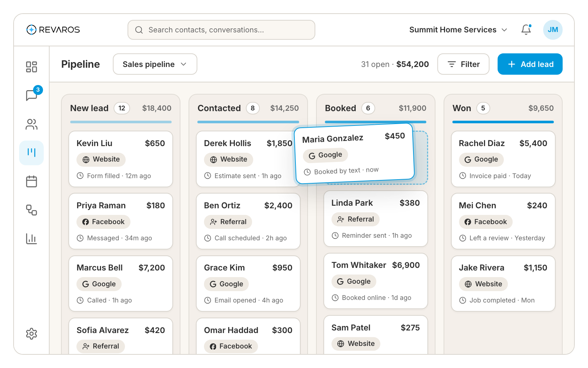
Task: Open the Mei Chen lead card
Action: click(x=503, y=221)
